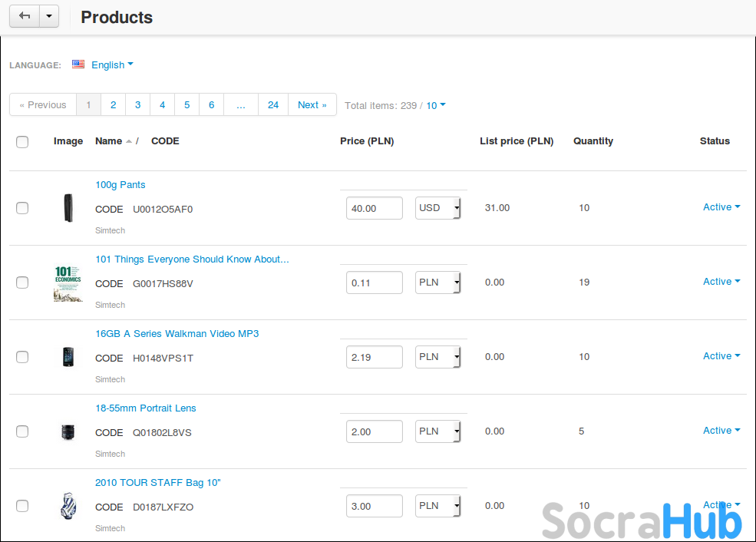The image size is (756, 542).
Task: Click the 100g Pants product thumbnail
Action: (68, 208)
